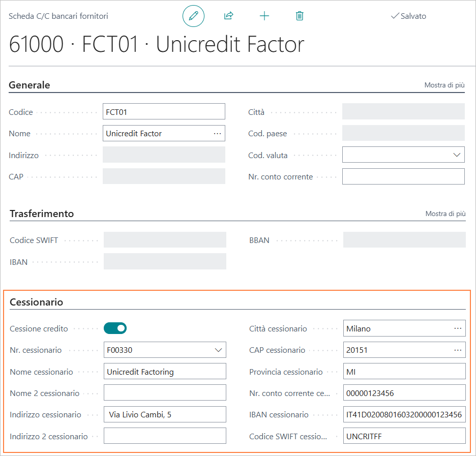
Task: Show more fields in Trasferimento section
Action: (x=445, y=214)
